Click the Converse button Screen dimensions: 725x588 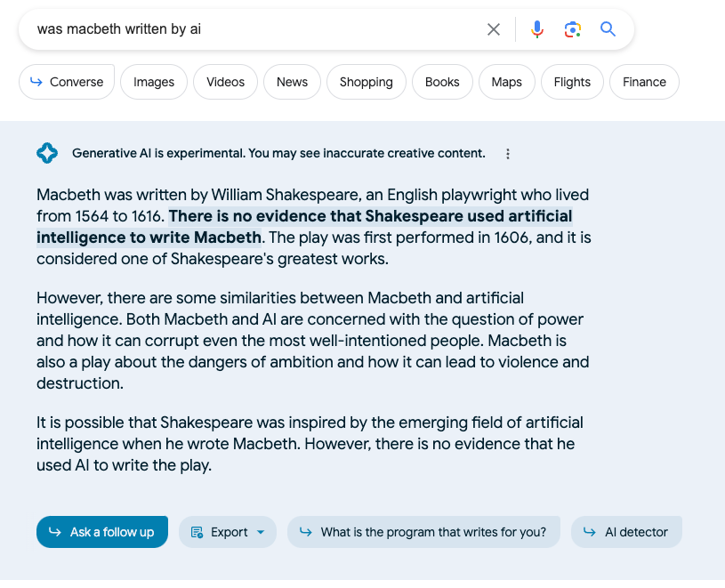click(x=67, y=82)
